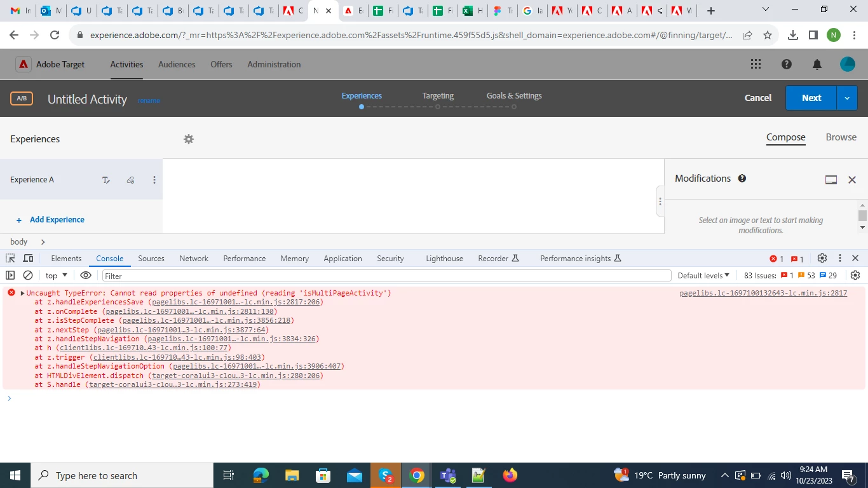Viewport: 868px width, 488px height.
Task: Show hidden system tray icons
Action: pyautogui.click(x=724, y=475)
